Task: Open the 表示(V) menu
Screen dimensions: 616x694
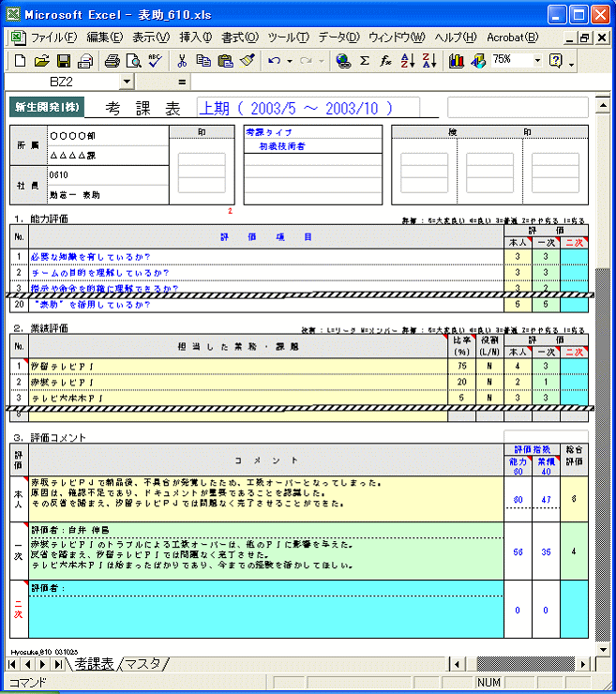Action: [151, 38]
